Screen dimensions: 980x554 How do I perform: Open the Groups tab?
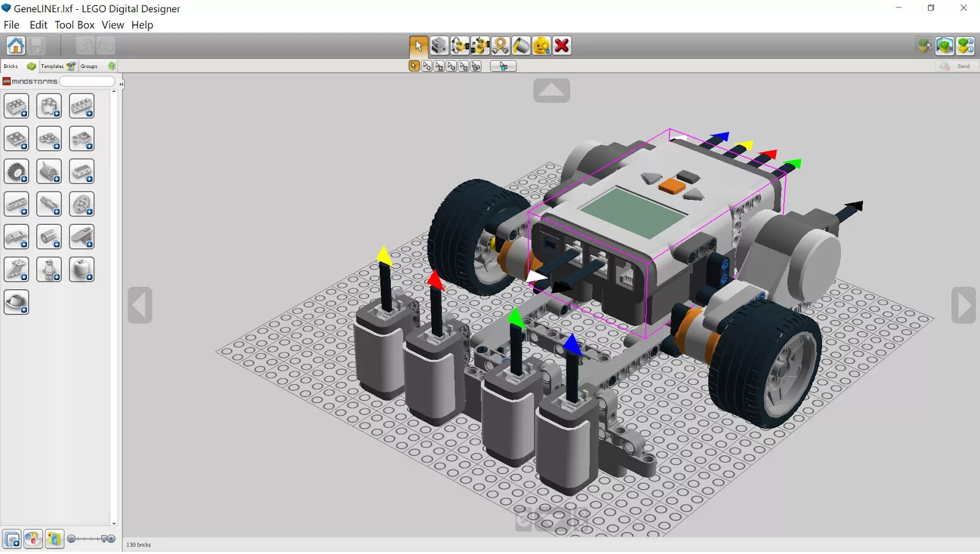[x=97, y=66]
